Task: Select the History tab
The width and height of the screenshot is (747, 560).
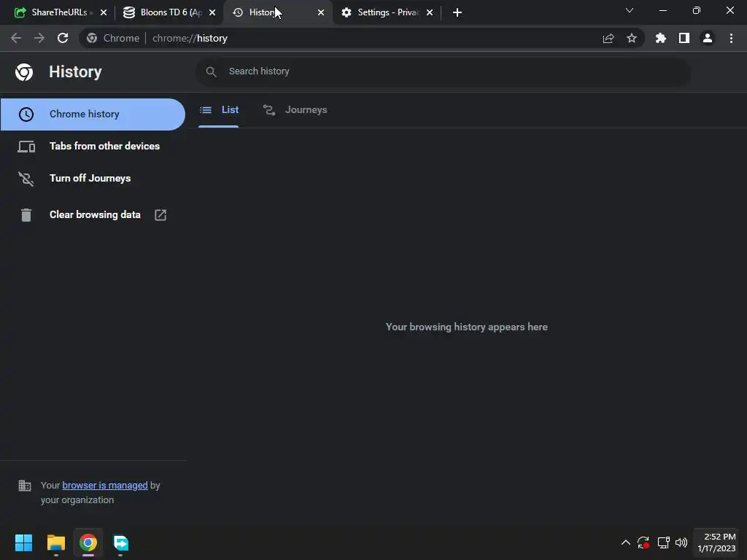Action: click(279, 12)
